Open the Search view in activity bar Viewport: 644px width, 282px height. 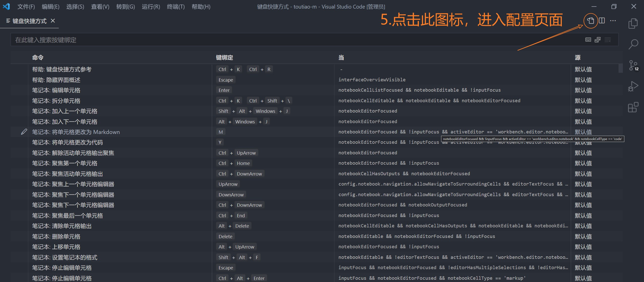tap(633, 44)
